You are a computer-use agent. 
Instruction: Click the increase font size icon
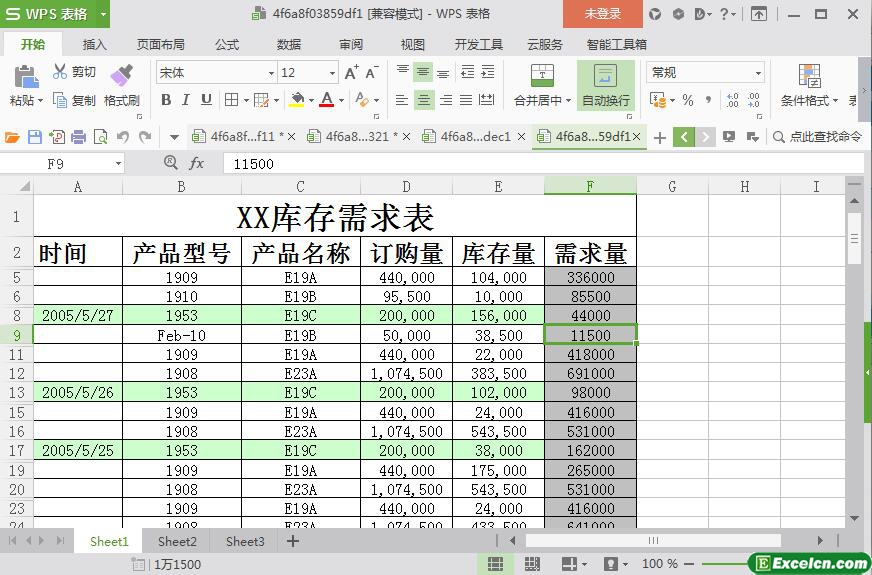[x=351, y=73]
